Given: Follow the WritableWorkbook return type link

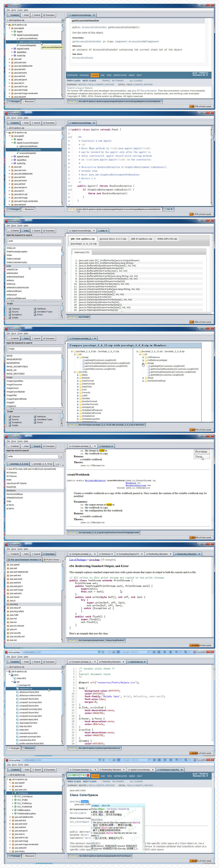Looking at the screenshot, I should 95,480.
